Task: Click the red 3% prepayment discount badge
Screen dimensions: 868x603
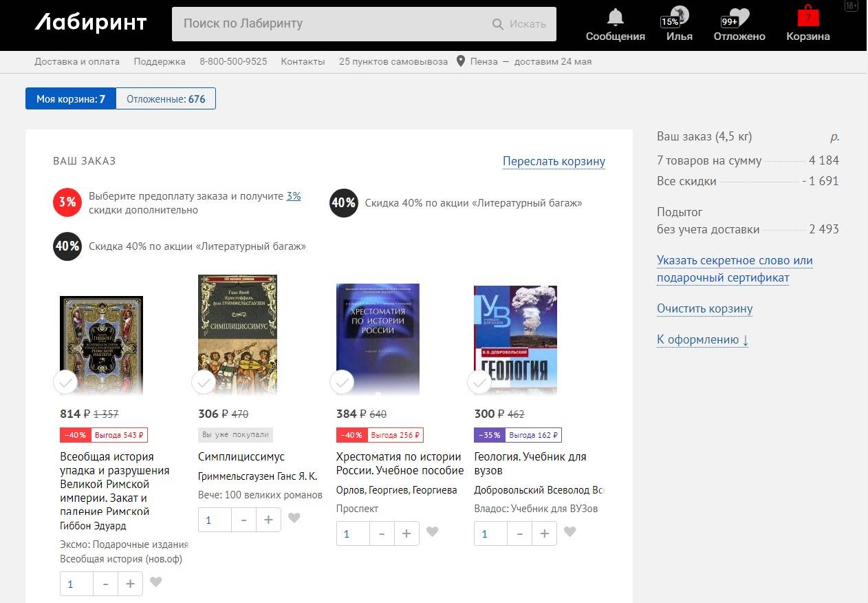Action: [x=67, y=202]
